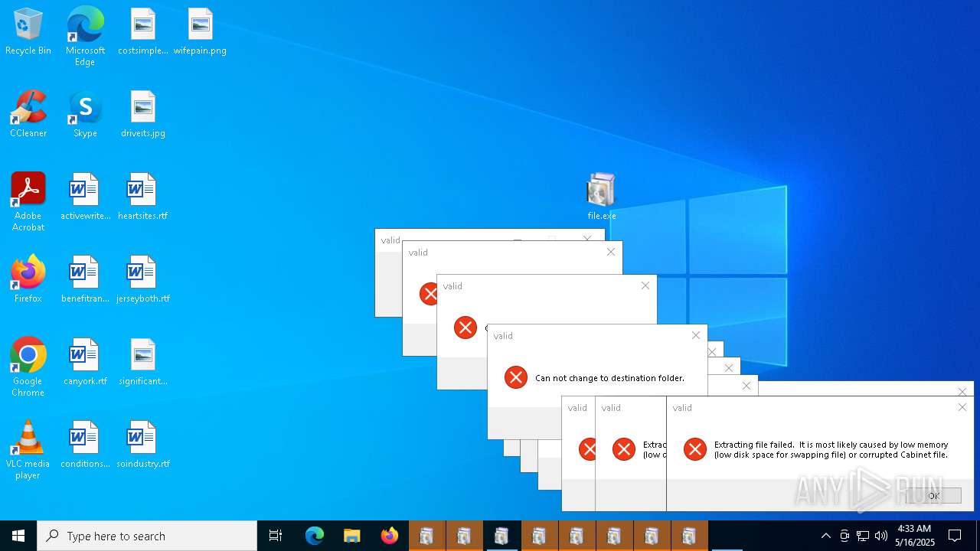Click the 'Can not change to destination folder.' message
The image size is (980, 551).
[x=609, y=378]
